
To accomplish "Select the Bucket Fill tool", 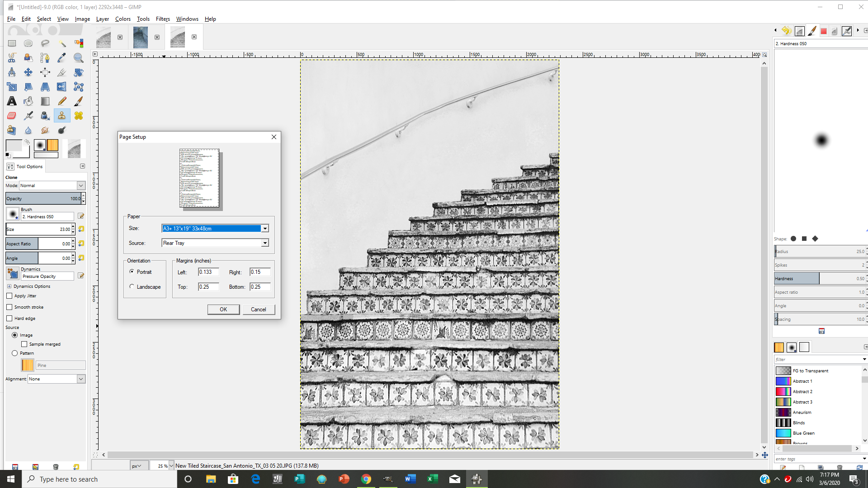I will (x=28, y=101).
